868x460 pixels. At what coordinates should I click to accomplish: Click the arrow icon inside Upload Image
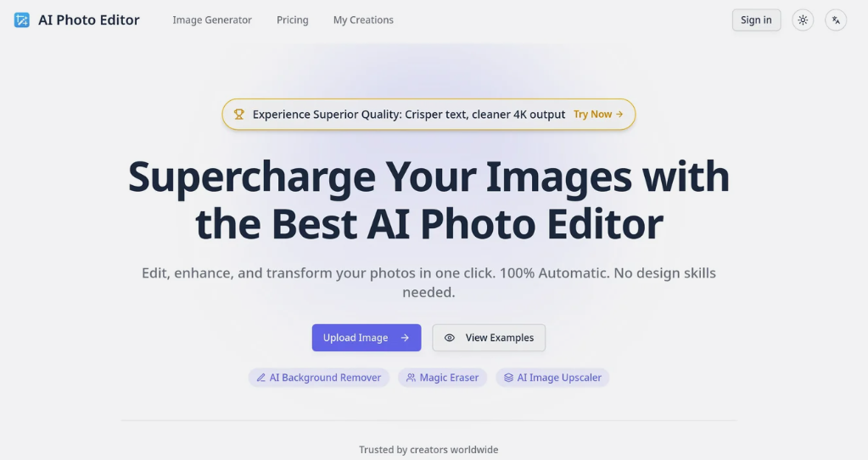pyautogui.click(x=405, y=338)
